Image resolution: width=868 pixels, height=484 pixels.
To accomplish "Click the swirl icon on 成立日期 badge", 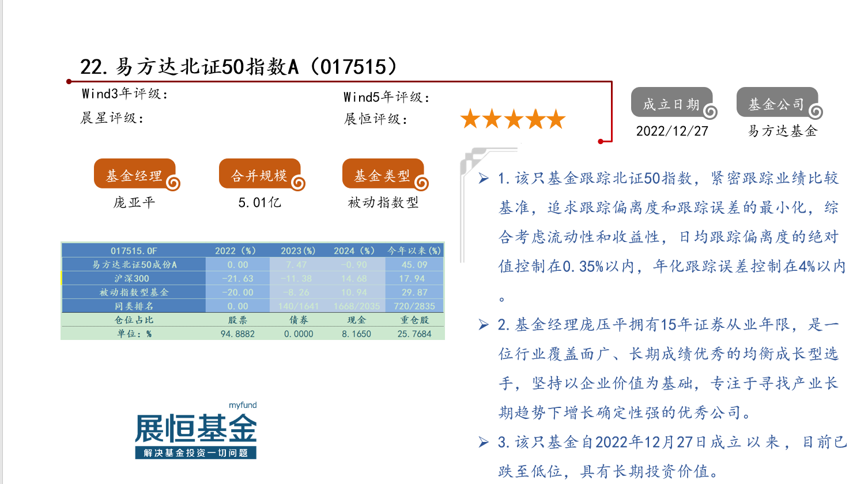I will coord(710,112).
